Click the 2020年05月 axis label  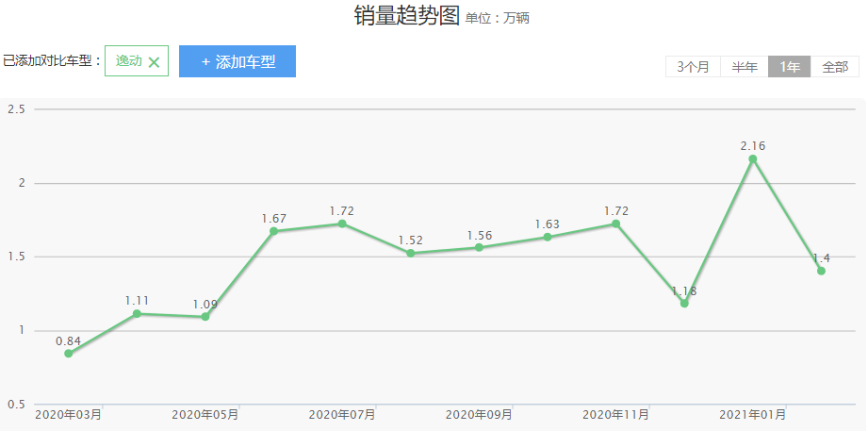(205, 414)
